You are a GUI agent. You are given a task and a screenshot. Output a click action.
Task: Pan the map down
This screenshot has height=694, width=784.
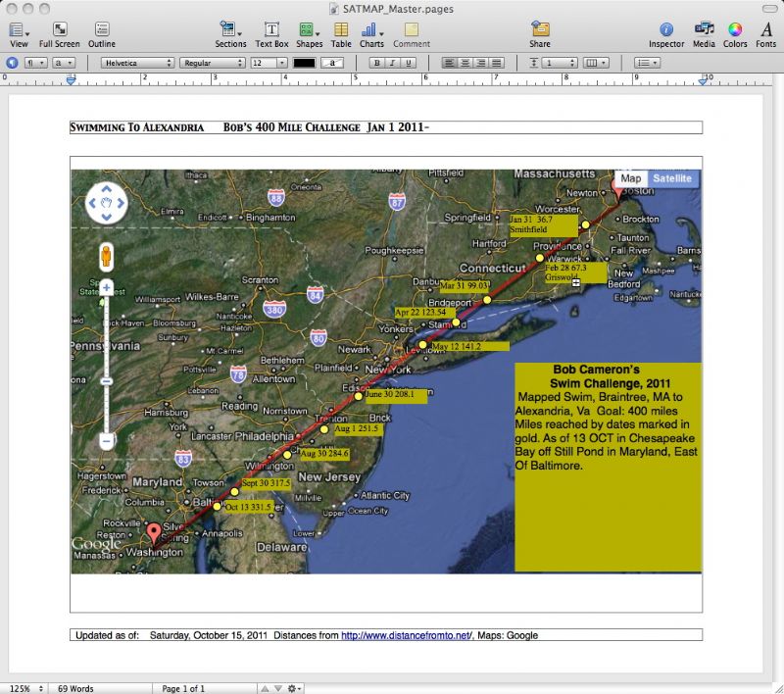[x=107, y=217]
